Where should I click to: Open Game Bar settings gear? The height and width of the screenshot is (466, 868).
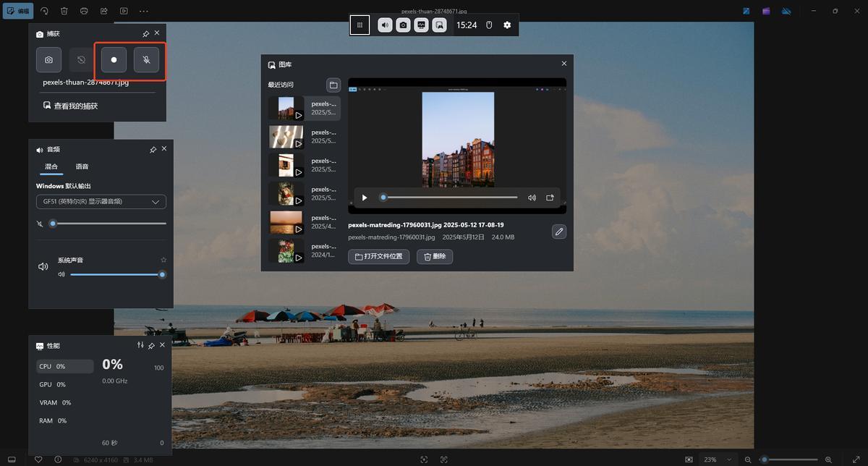(507, 25)
